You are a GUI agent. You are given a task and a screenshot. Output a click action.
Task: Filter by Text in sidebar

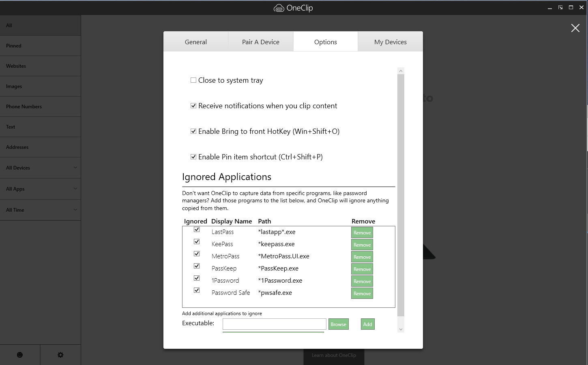(x=40, y=127)
